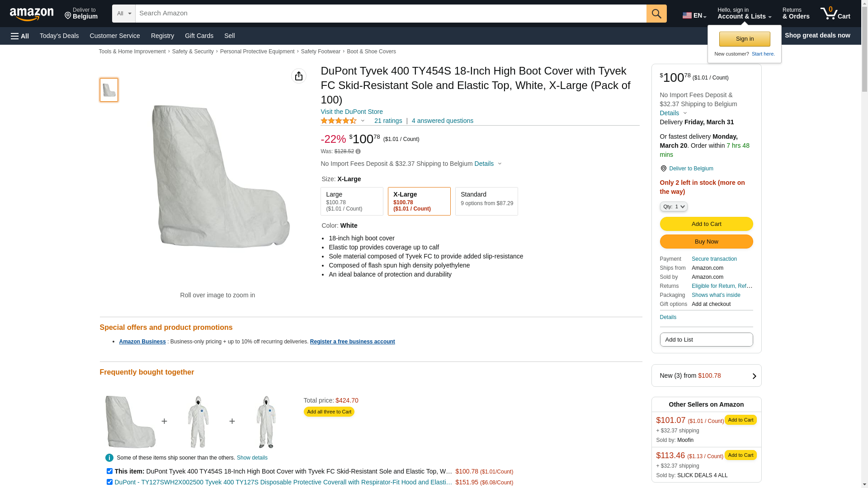Open the search category All dropdown
The width and height of the screenshot is (868, 488).
[123, 14]
